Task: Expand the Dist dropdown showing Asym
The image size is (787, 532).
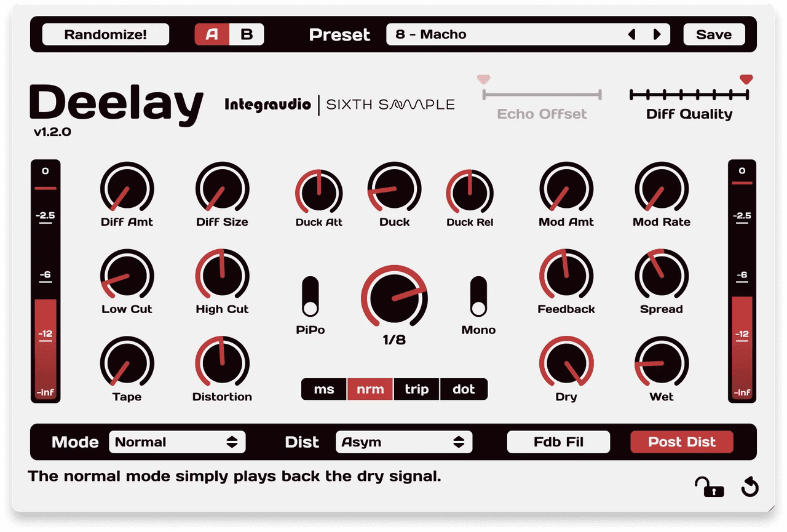Action: coord(403,442)
